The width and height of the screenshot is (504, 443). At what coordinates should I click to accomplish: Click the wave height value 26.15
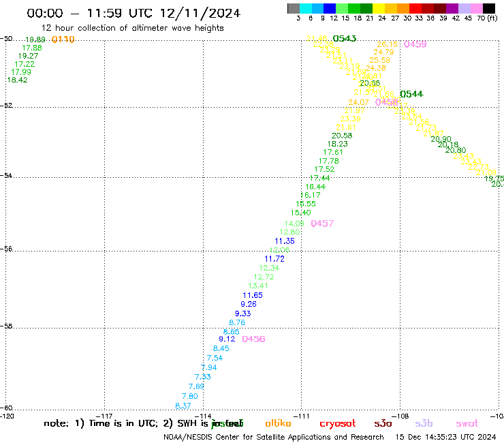coord(388,44)
